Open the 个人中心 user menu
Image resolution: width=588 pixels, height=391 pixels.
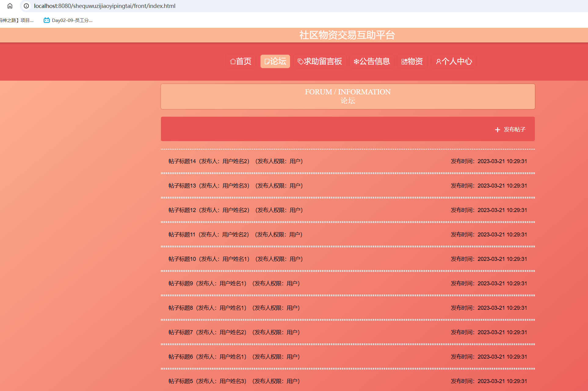pyautogui.click(x=454, y=61)
